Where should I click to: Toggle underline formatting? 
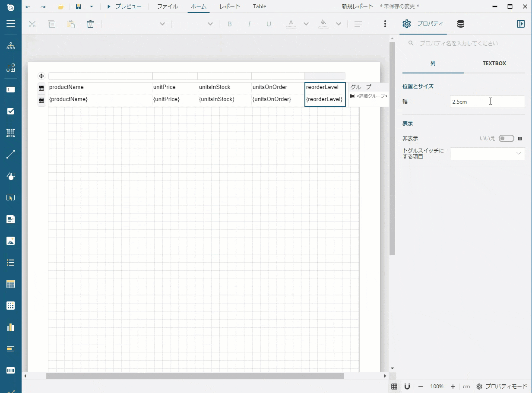pyautogui.click(x=269, y=24)
